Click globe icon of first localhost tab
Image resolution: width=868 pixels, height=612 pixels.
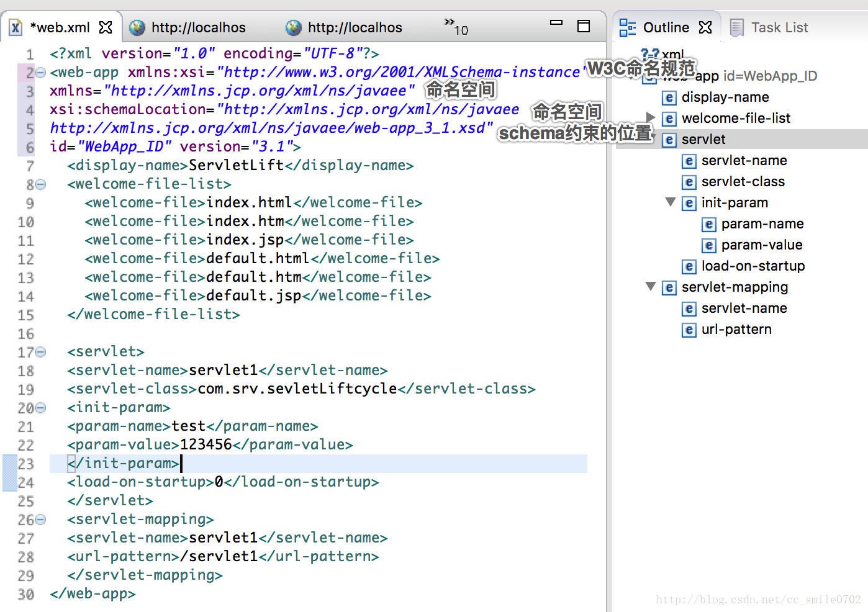point(137,27)
